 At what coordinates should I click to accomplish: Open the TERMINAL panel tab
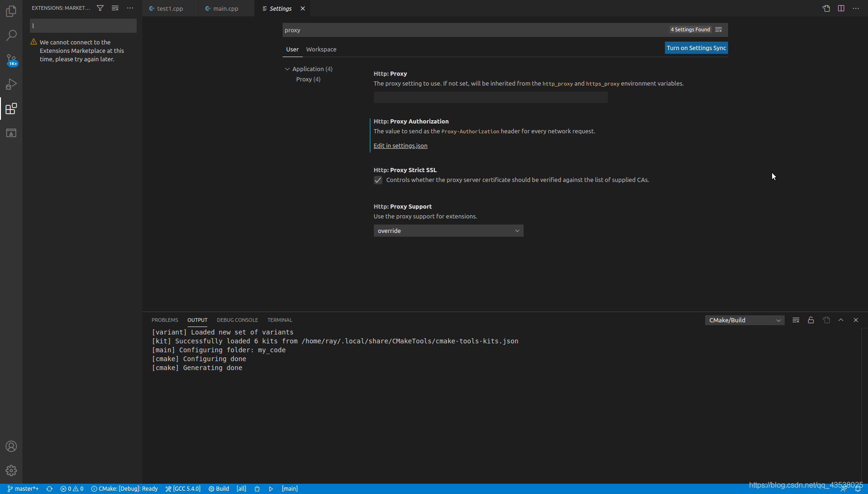click(x=279, y=320)
